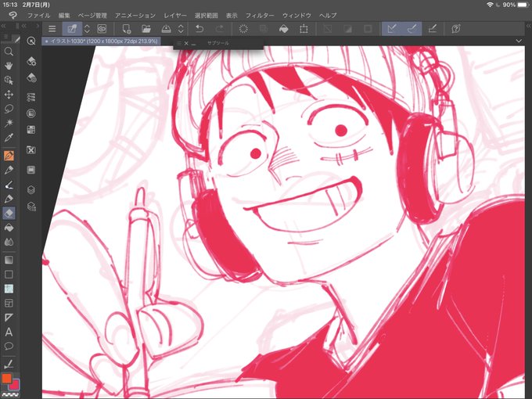Select the Fill bucket tool in tool palette
Image resolution: width=532 pixels, height=399 pixels.
point(9,228)
